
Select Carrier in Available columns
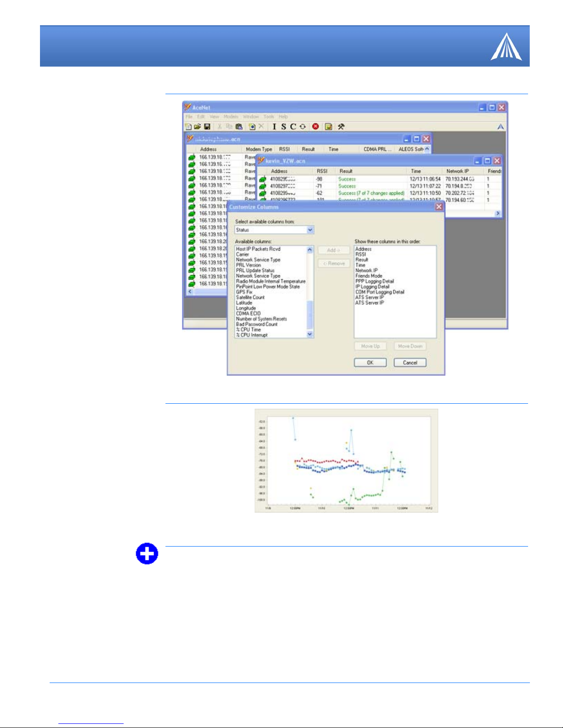242,254
